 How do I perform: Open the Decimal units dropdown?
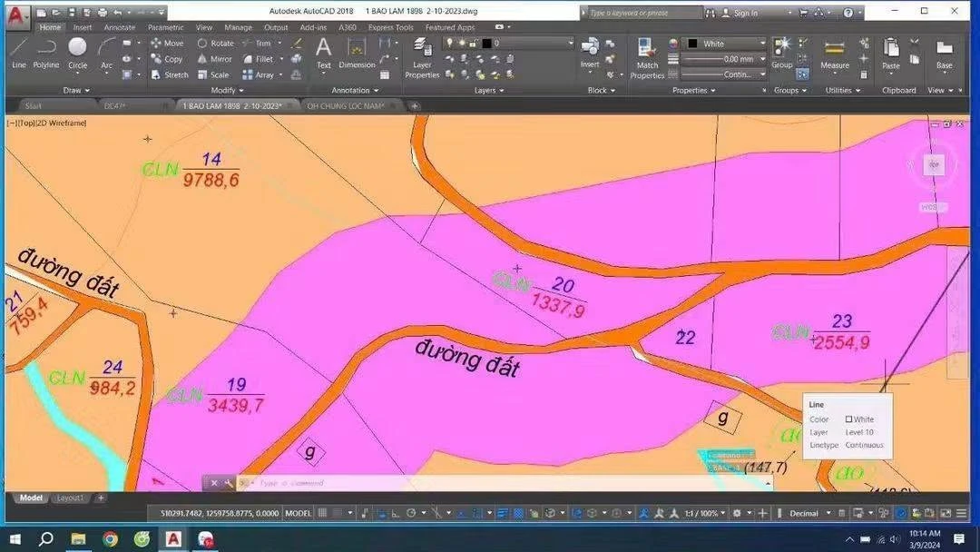808,513
